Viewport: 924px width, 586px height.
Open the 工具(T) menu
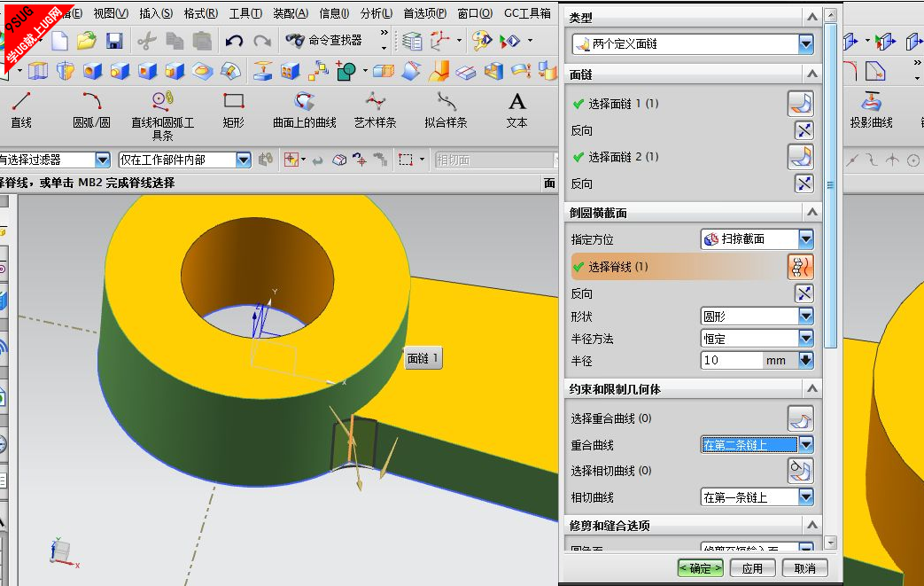(245, 13)
